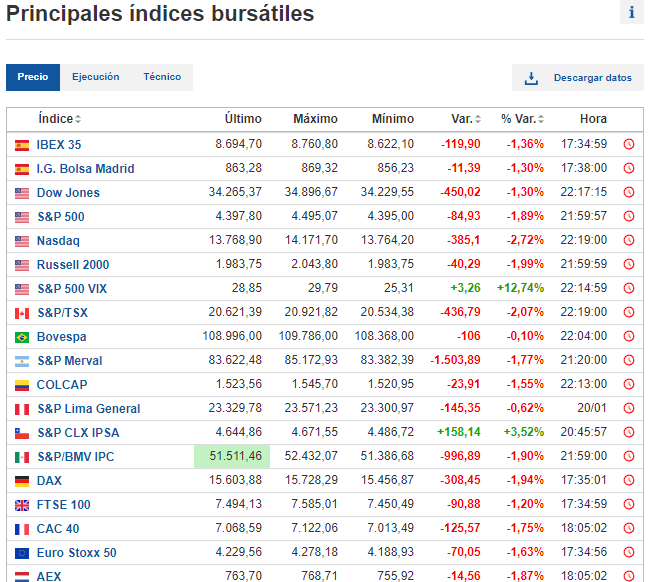Click the Brazil flag next to Bovespa

(22, 337)
